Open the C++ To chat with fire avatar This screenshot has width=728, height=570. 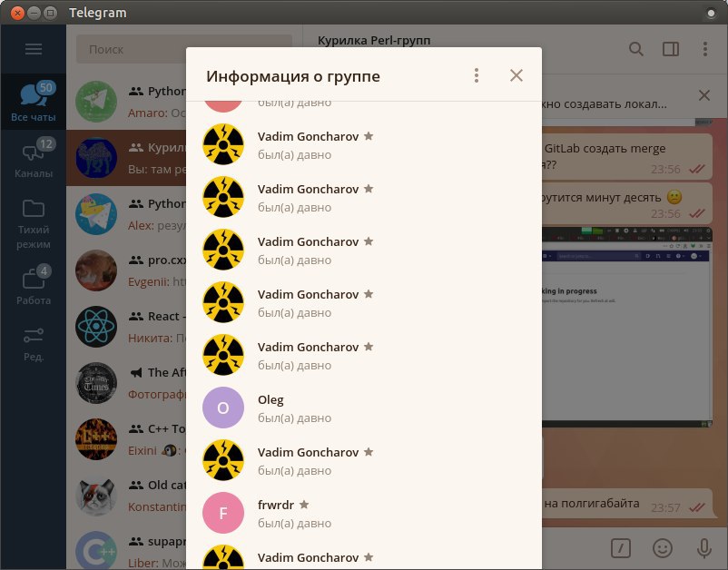click(126, 439)
